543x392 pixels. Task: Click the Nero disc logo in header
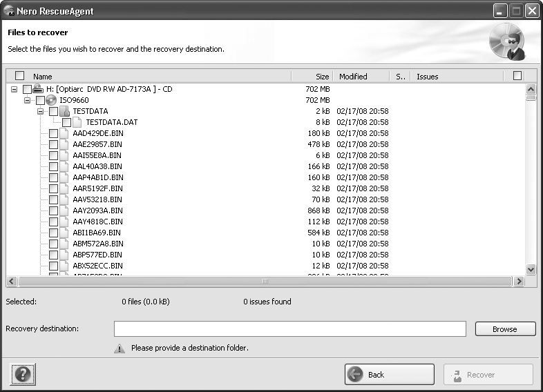pyautogui.click(x=507, y=41)
